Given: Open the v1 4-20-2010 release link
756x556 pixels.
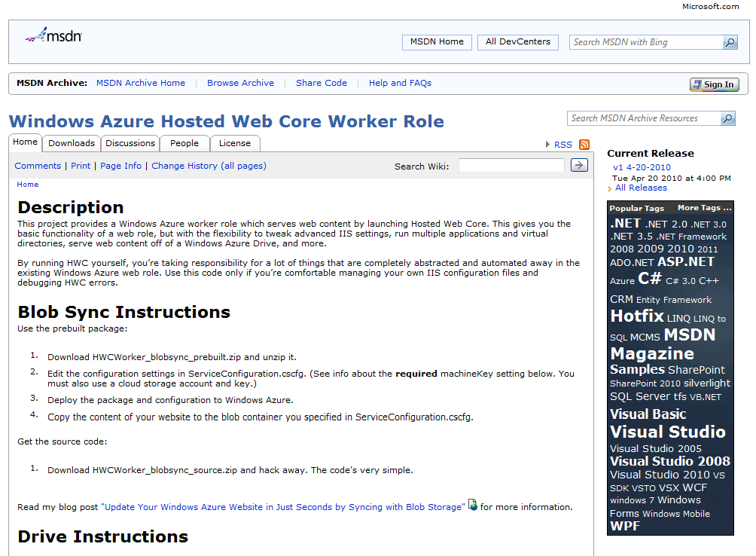Looking at the screenshot, I should tap(642, 167).
